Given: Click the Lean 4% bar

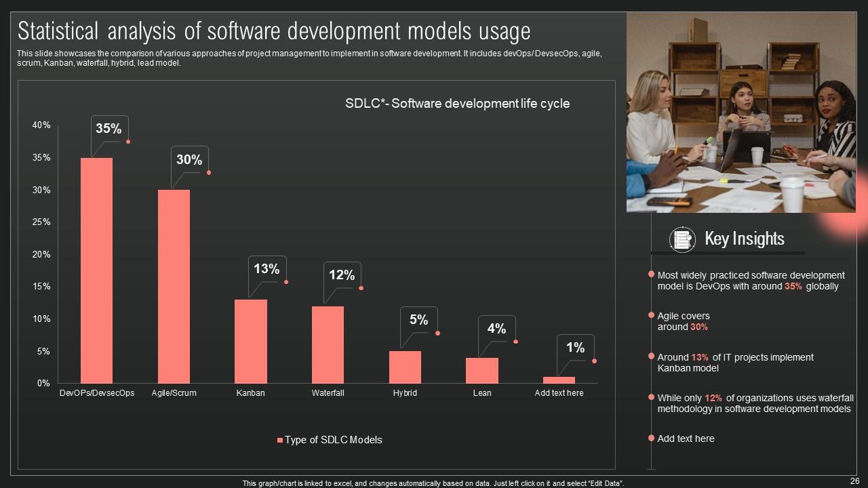Looking at the screenshot, I should pos(482,370).
